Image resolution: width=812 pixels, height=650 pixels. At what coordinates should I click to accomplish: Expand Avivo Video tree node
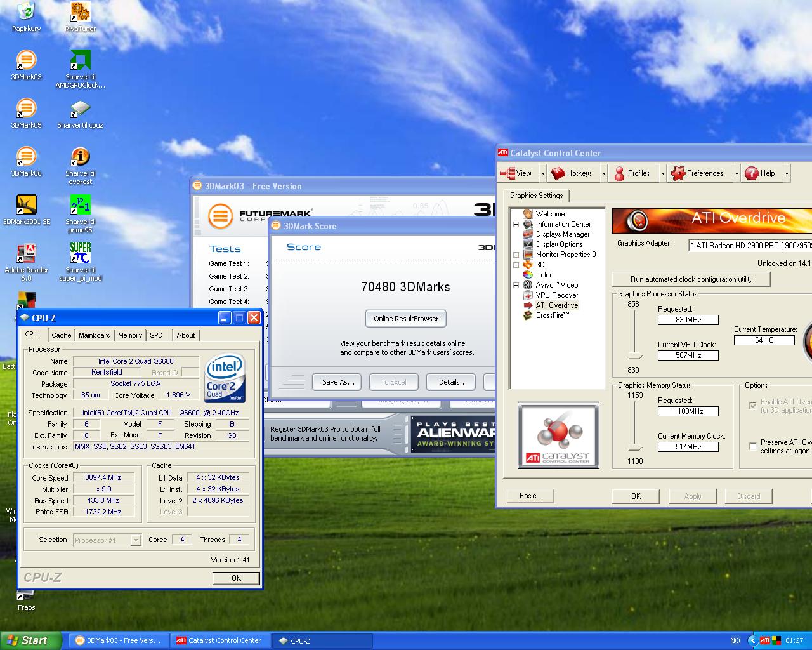point(516,285)
